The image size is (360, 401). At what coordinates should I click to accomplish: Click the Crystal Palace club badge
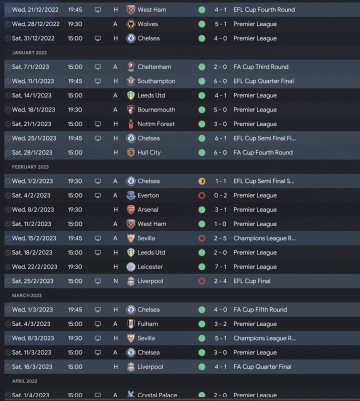(x=131, y=395)
